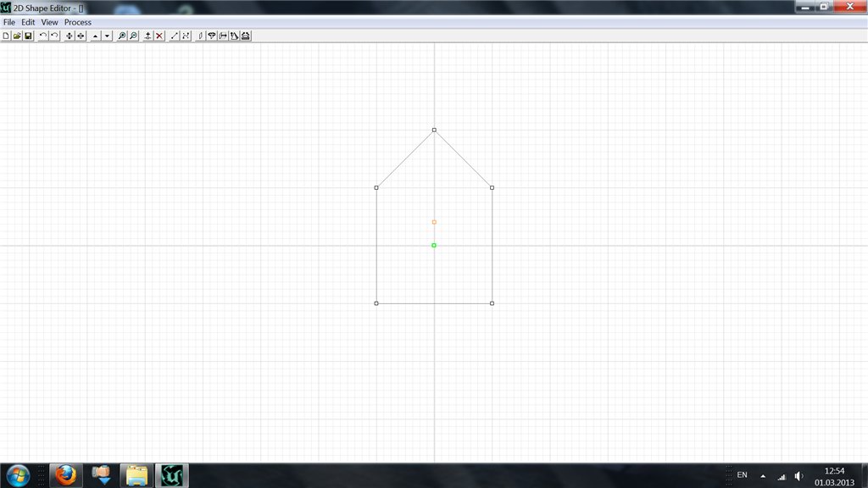The height and width of the screenshot is (488, 868).
Task: Open the volume control tray icon
Action: tap(798, 476)
